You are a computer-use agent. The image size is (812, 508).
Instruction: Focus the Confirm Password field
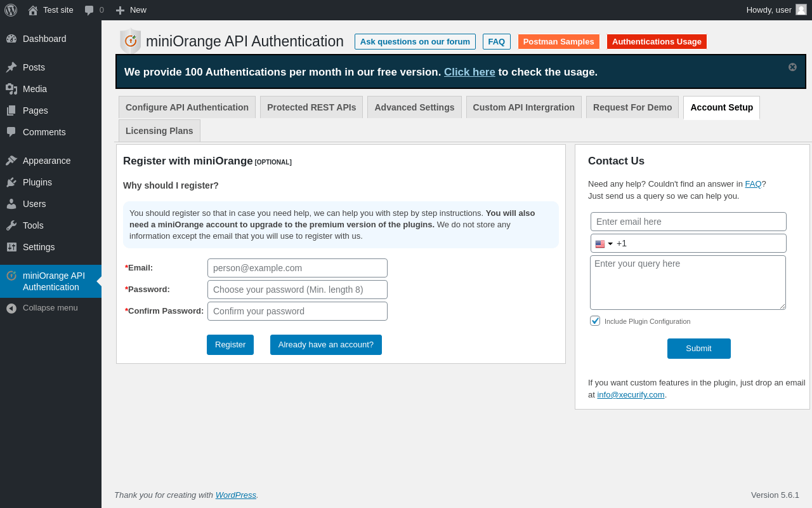[x=298, y=311]
